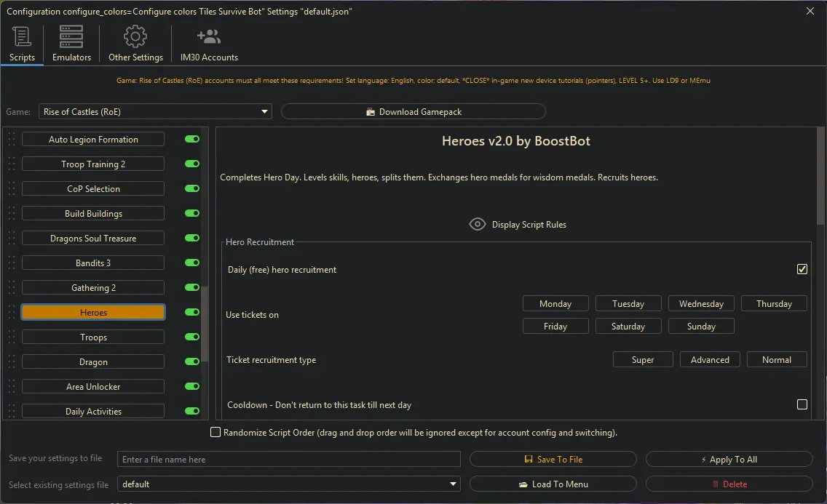Toggle Dragons Soul Treasure switch

(192, 238)
